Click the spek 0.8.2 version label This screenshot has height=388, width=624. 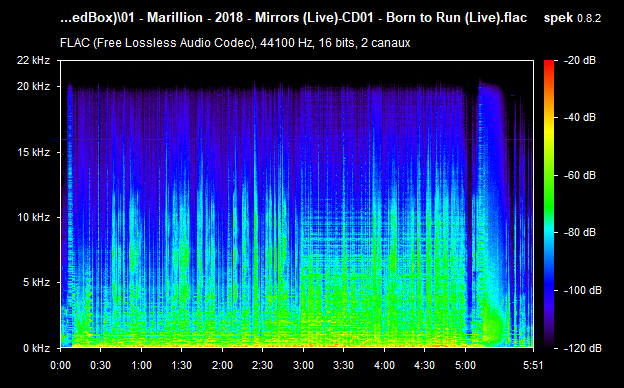tap(572, 18)
